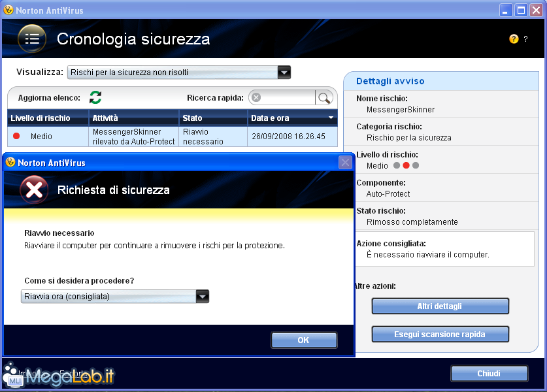
Task: Click Norton logo in main title bar
Action: (8, 10)
